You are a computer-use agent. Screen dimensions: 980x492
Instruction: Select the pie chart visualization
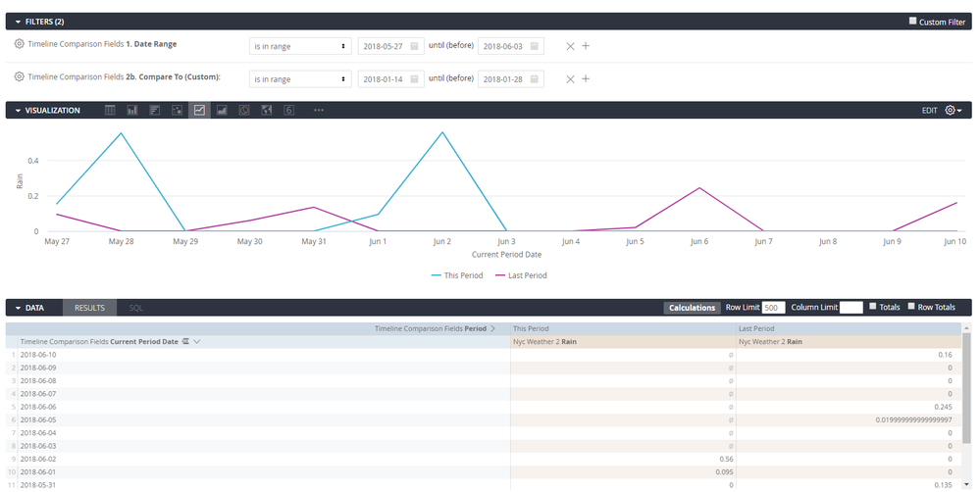244,110
